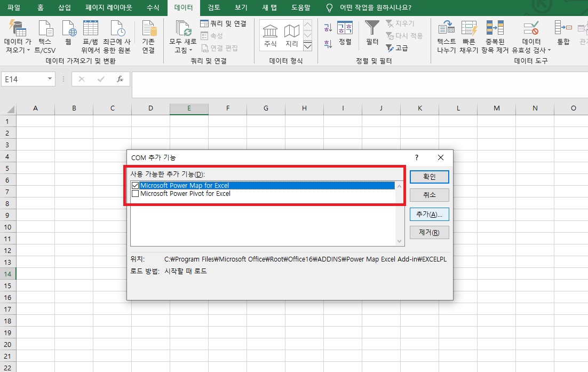The height and width of the screenshot is (372, 588).
Task: Click the 고급 filter option
Action: click(397, 48)
